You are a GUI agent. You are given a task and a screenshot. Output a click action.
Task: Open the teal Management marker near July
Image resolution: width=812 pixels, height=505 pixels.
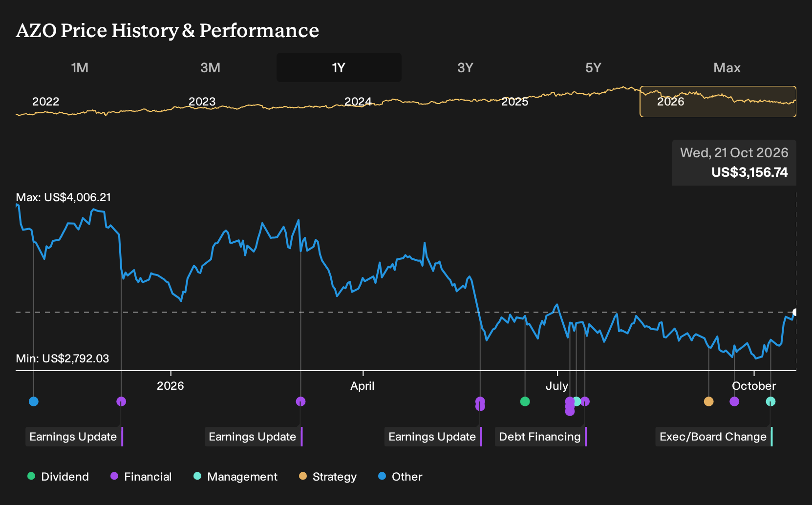point(577,401)
